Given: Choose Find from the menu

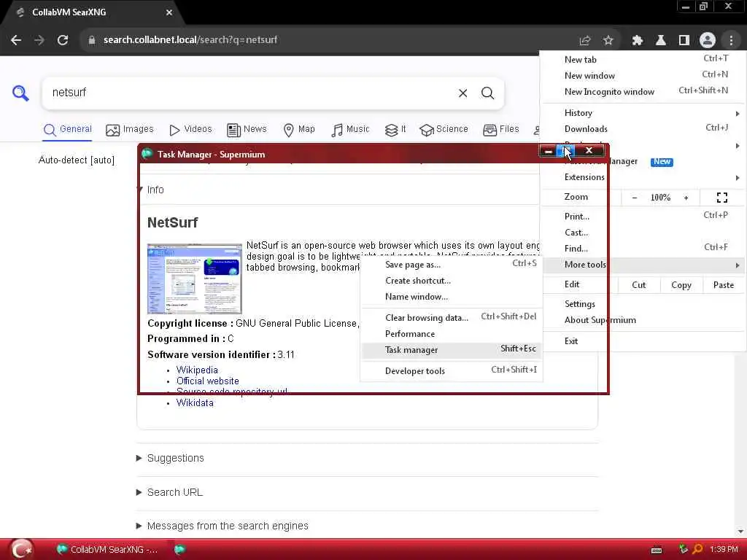Looking at the screenshot, I should click(643, 249).
